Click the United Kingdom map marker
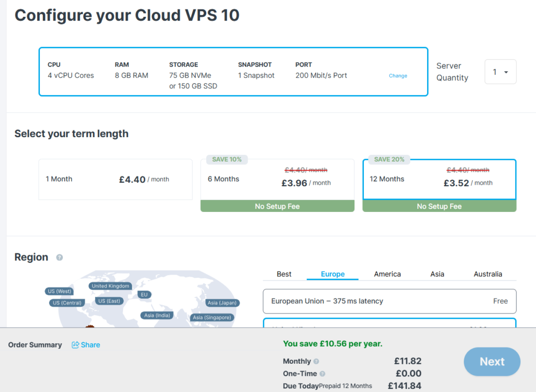This screenshot has height=392, width=536. pos(110,286)
